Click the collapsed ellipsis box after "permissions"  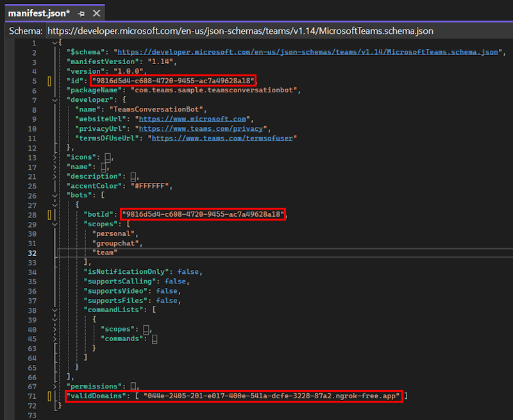click(133, 387)
